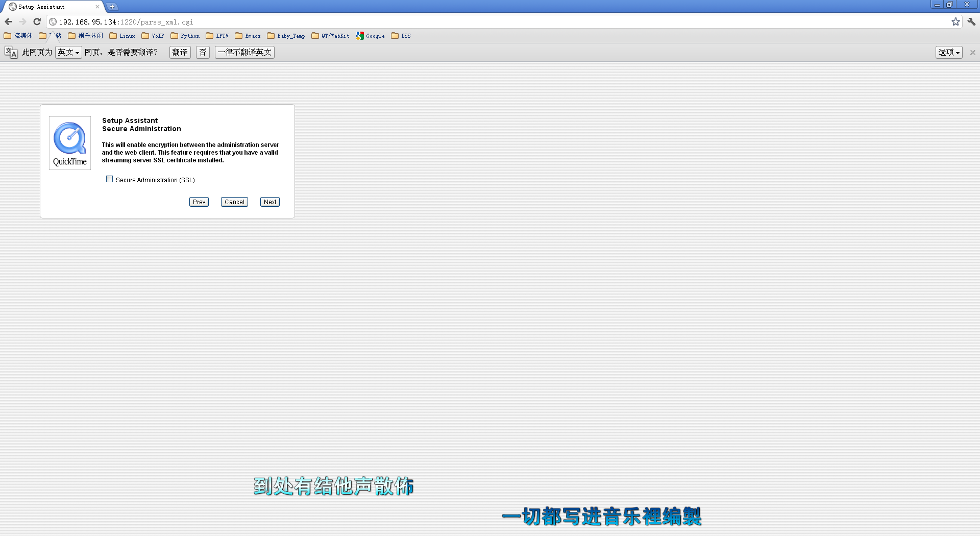This screenshot has width=980, height=536.
Task: Reload the page with the refresh icon
Action: point(37,21)
